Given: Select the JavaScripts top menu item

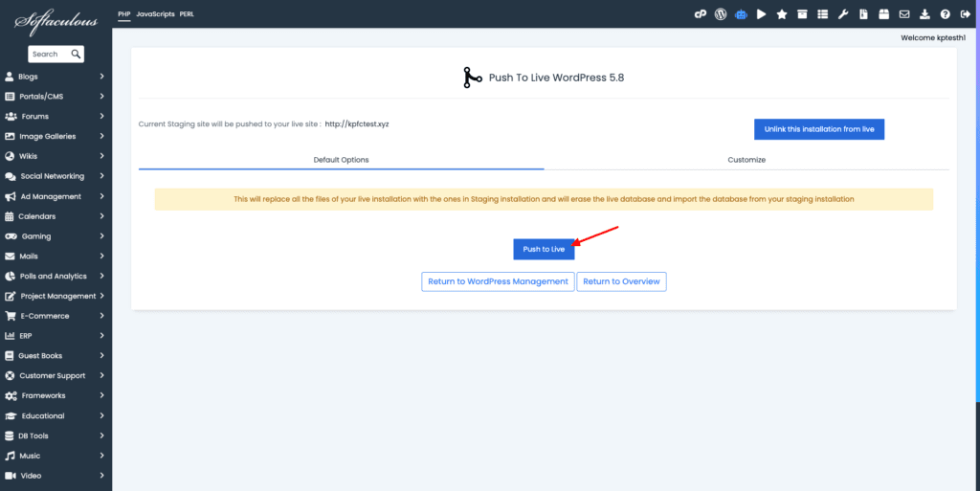Looking at the screenshot, I should point(156,14).
